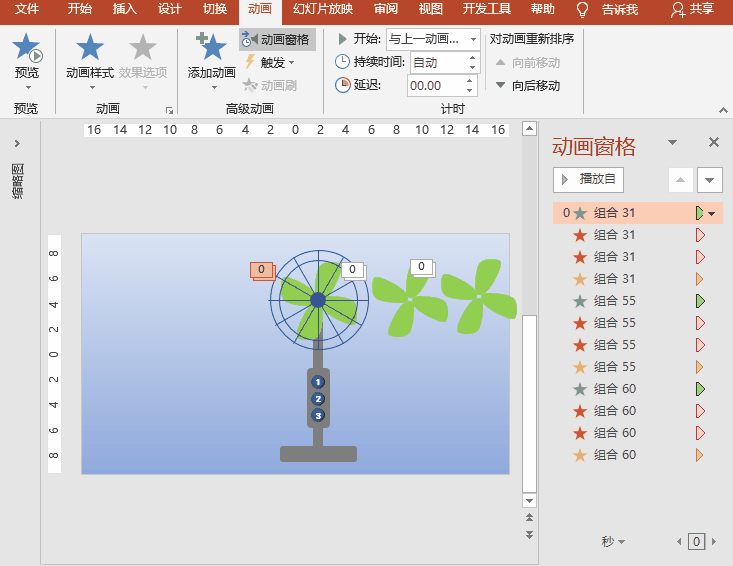The height and width of the screenshot is (566, 733).
Task: Open the 文件 File tab
Action: [27, 9]
